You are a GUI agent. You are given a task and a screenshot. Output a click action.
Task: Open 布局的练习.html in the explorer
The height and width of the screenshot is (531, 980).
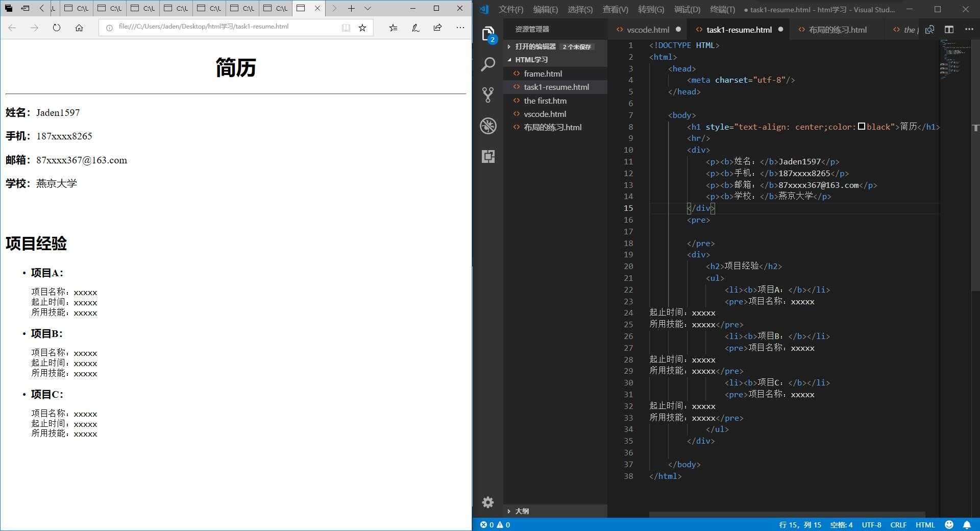[x=555, y=128]
